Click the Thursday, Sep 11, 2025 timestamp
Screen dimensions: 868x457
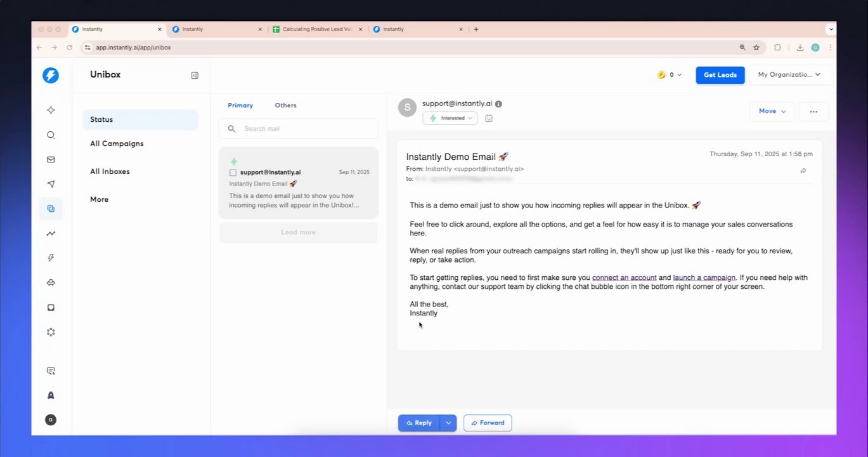pos(761,154)
